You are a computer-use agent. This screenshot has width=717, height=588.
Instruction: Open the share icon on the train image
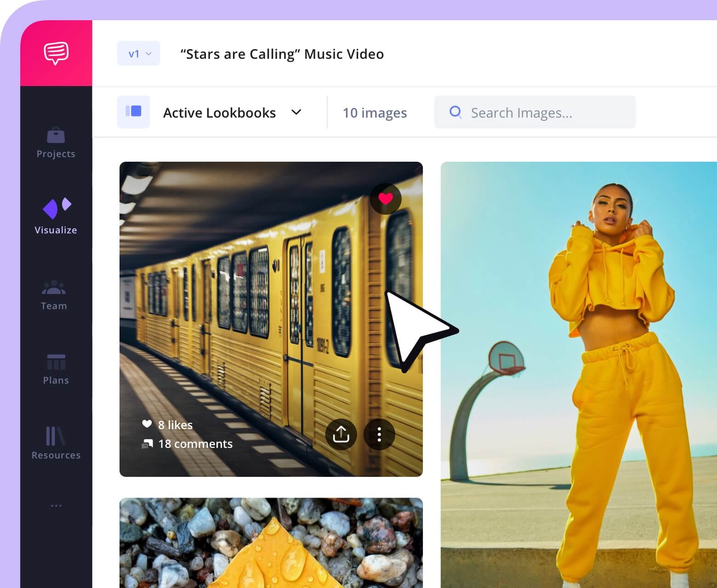coord(341,434)
